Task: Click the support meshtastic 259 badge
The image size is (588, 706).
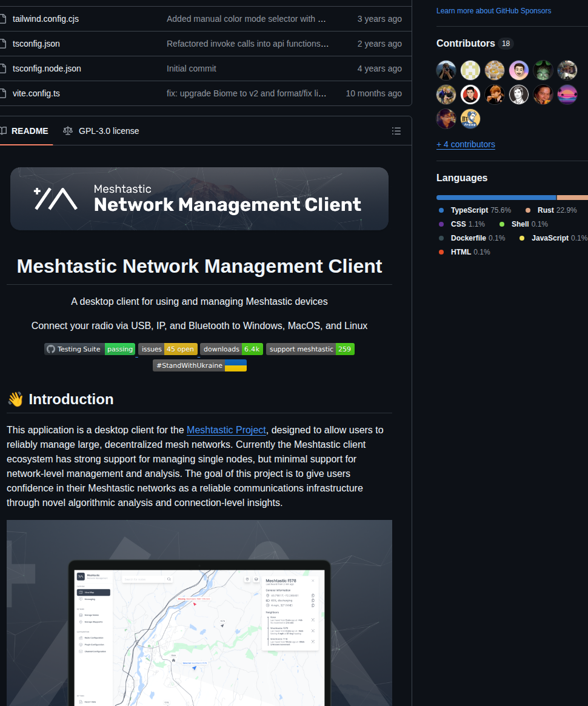Action: [x=310, y=349]
